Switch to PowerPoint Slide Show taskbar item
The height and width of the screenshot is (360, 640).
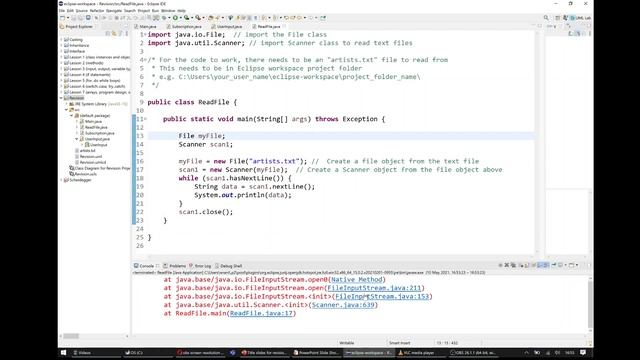click(317, 353)
